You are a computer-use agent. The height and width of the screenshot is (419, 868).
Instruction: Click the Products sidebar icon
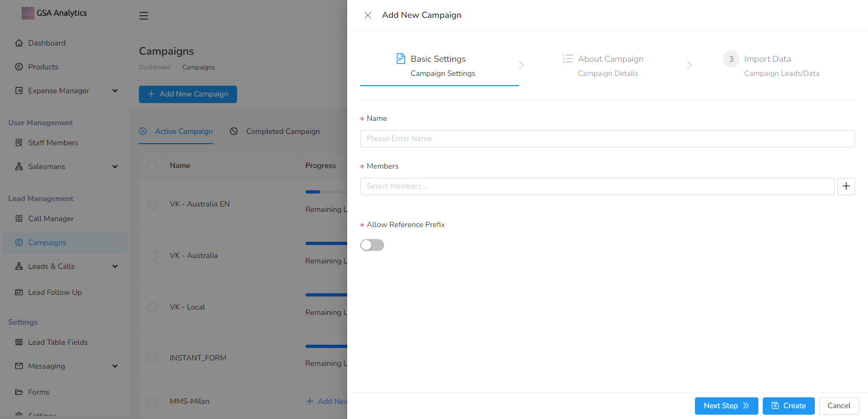pos(19,67)
